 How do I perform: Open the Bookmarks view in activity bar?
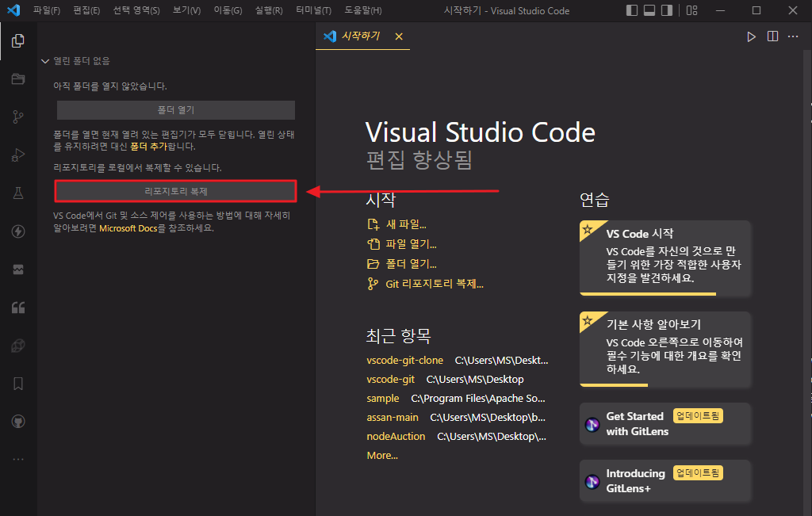click(18, 384)
